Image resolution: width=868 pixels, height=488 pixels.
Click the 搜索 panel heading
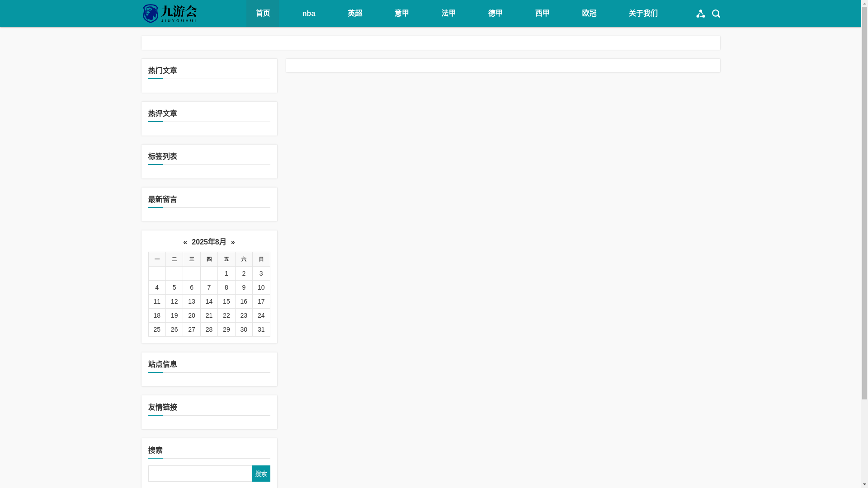pos(156,450)
